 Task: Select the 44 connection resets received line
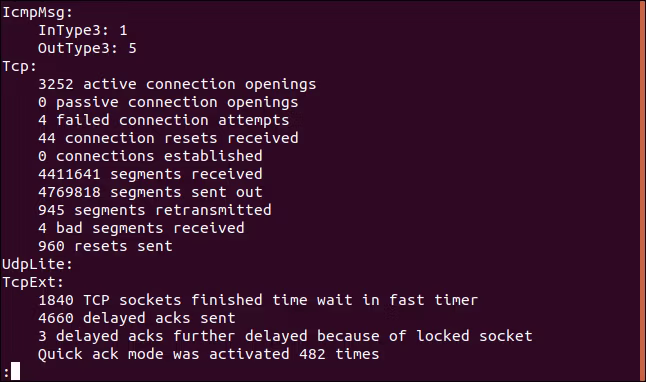coord(168,138)
